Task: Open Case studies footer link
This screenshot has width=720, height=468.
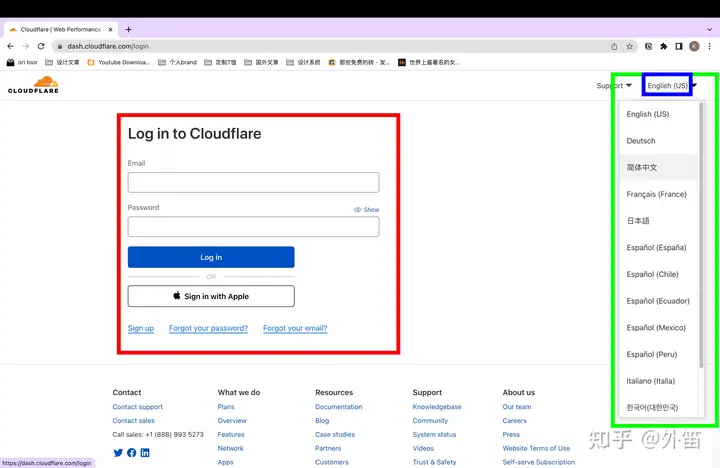Action: coord(335,434)
